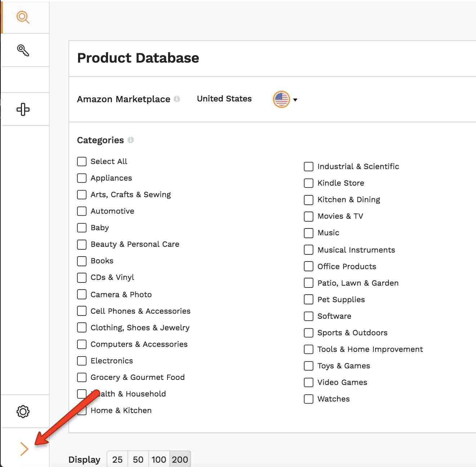Image resolution: width=476 pixels, height=467 pixels.
Task: Select the Baby category checkbox
Action: tap(82, 228)
